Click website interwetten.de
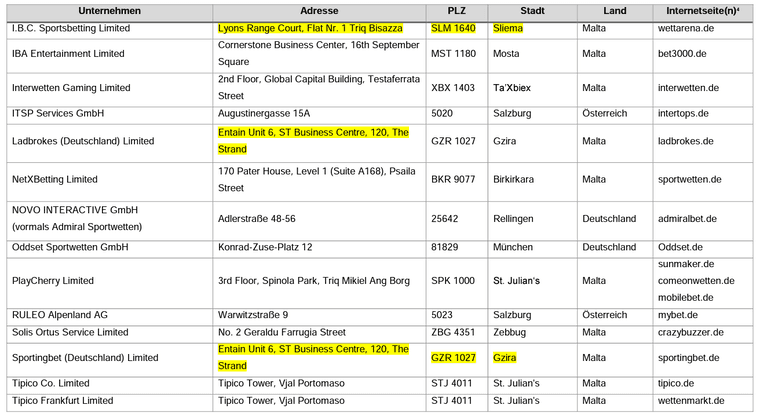Viewport: 760px width, 419px height. (x=688, y=88)
